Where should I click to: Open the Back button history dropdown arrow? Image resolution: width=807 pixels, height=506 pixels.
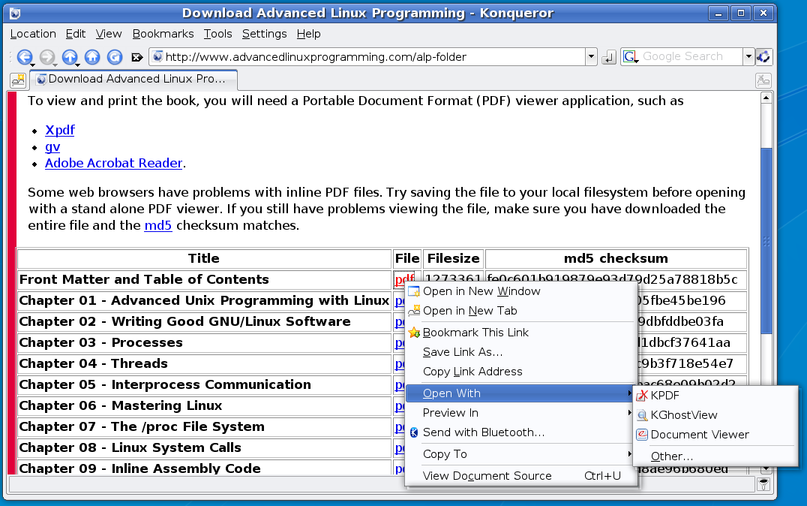pyautogui.click(x=32, y=65)
